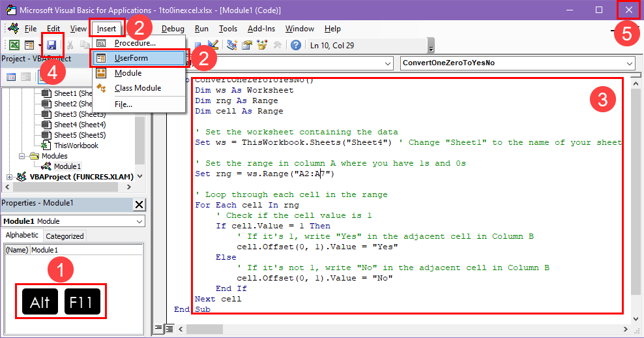Click code editor scrollbar down arrow
This screenshot has width=644, height=338.
pos(636,318)
